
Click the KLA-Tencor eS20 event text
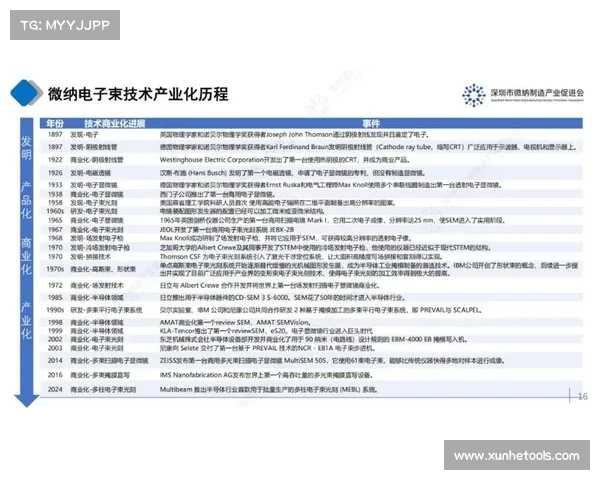[266, 331]
